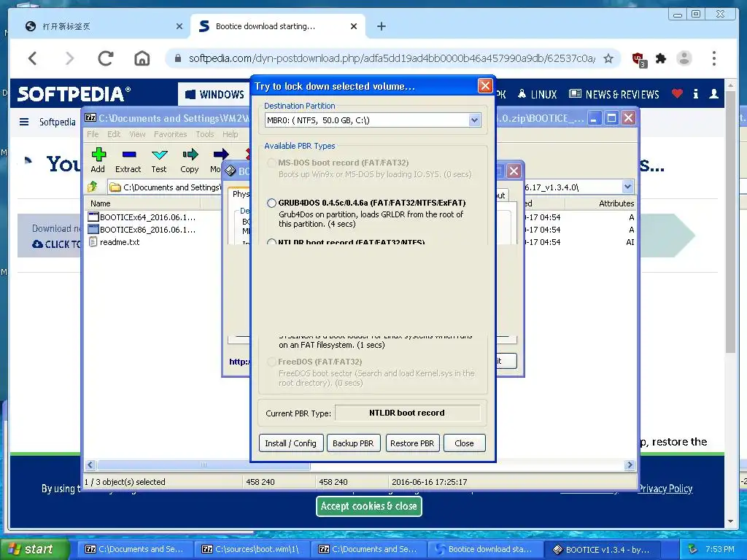
Task: Click the Softpedia info icon
Action: (x=695, y=94)
